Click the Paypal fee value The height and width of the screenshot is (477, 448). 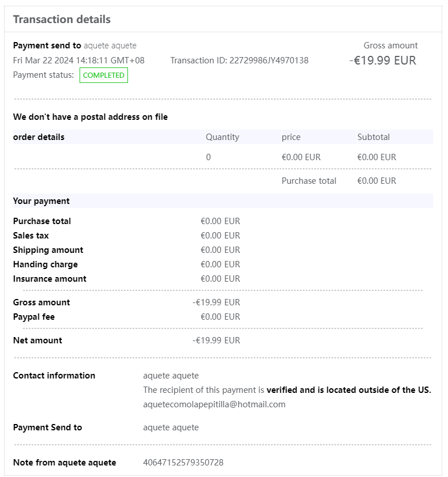(220, 317)
